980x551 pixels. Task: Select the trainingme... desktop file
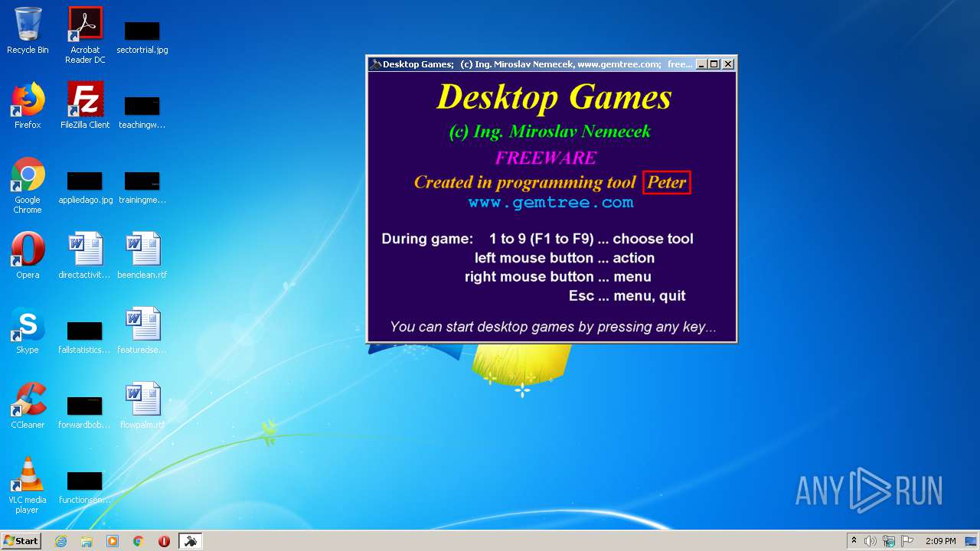142,187
